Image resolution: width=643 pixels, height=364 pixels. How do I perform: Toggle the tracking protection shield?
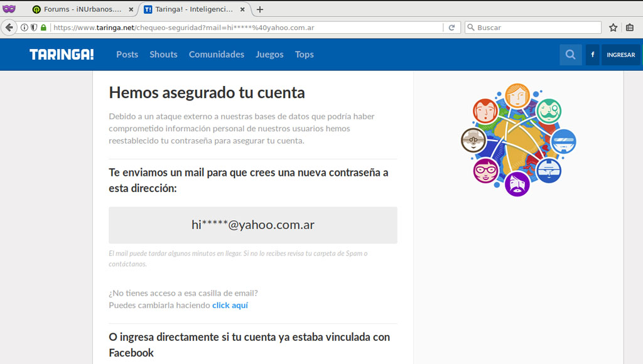(33, 27)
